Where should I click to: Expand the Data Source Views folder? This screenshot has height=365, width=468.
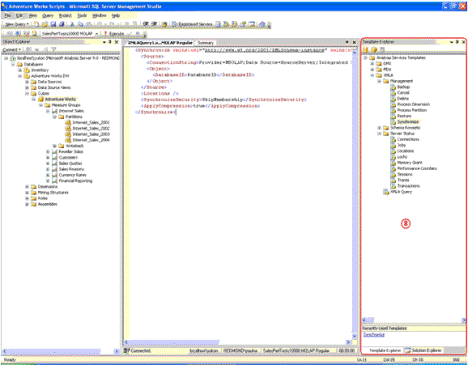coord(27,88)
